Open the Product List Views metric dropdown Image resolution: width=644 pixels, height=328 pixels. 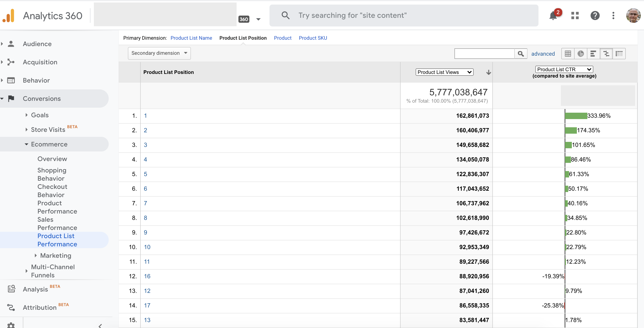pos(444,72)
